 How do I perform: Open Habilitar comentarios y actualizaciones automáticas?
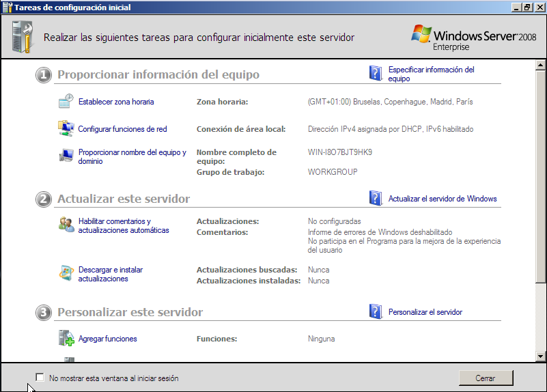(x=124, y=225)
